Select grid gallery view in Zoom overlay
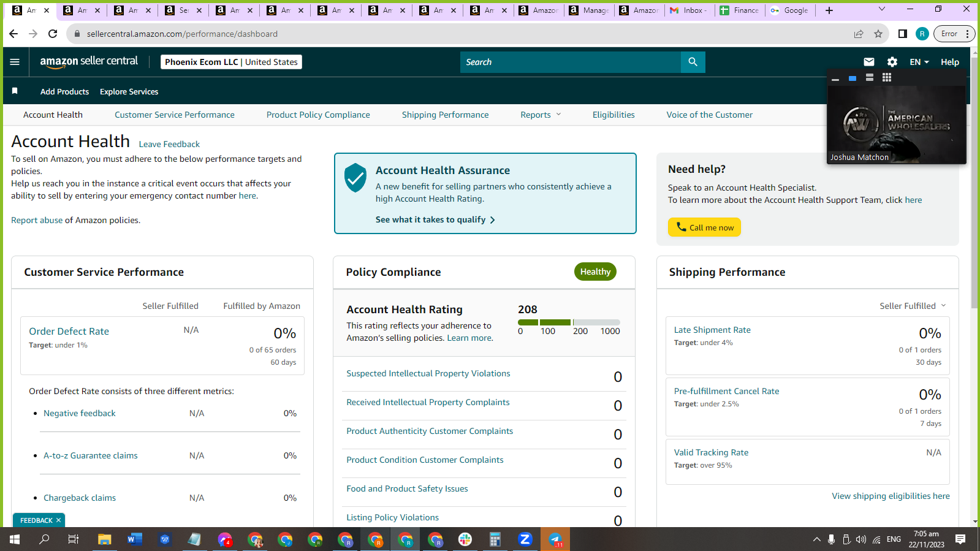 pyautogui.click(x=886, y=78)
